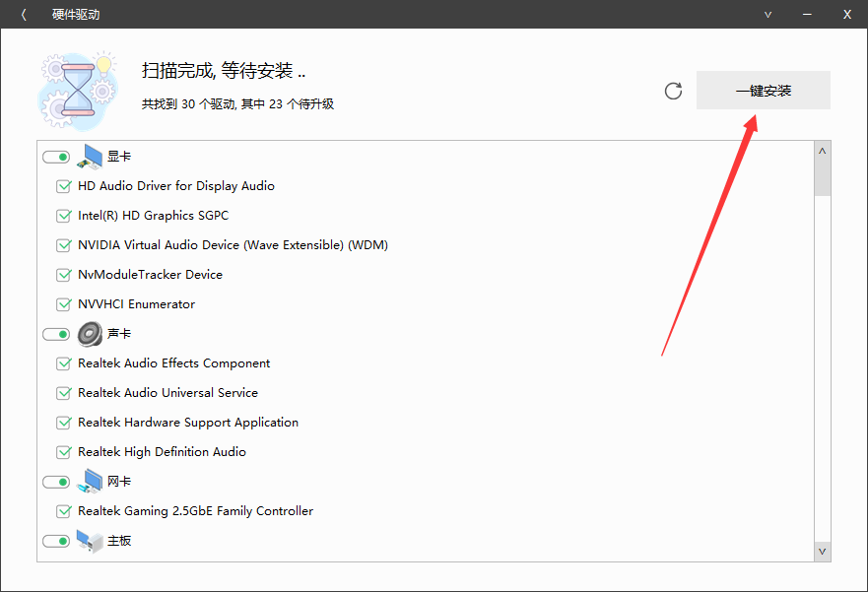Uncheck Realtek High Definition Audio
The image size is (868, 592).
coord(64,452)
